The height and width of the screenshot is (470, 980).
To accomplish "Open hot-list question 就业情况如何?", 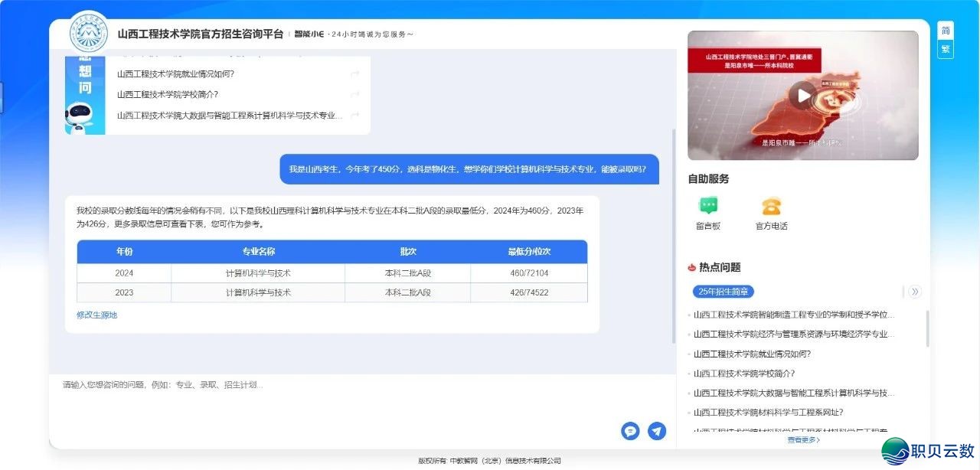I will [752, 354].
